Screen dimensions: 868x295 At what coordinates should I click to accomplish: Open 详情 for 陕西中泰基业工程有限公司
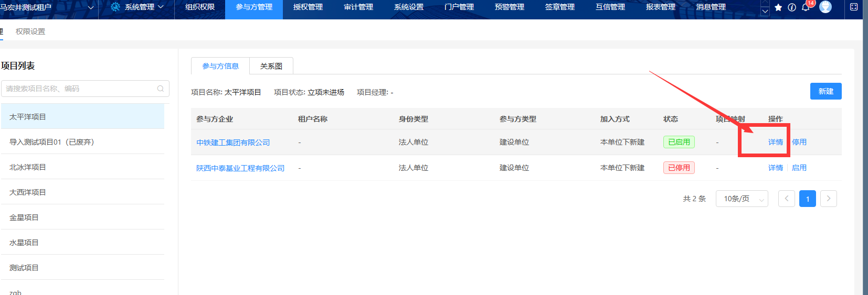click(776, 168)
